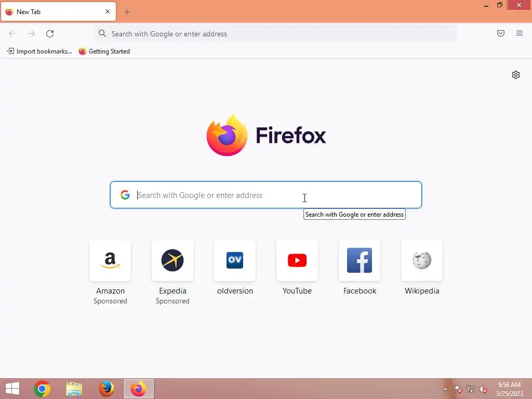532x399 pixels.
Task: Reload the current page
Action: 50,34
